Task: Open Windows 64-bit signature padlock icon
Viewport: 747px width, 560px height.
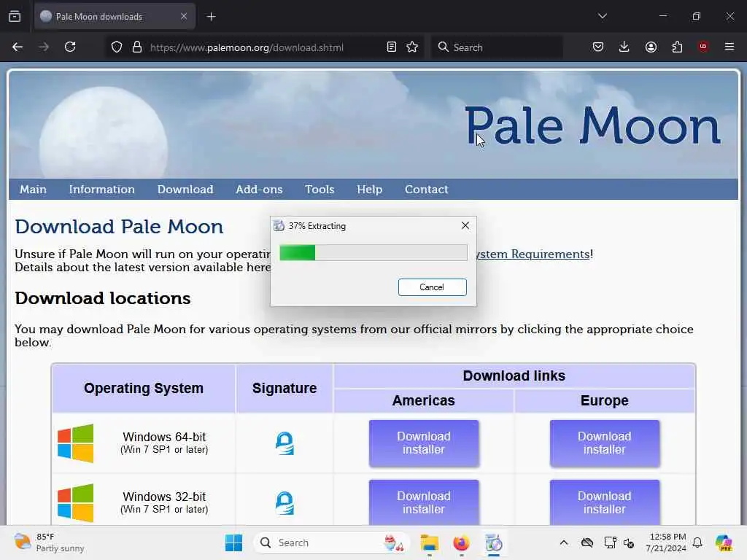Action: (x=285, y=443)
